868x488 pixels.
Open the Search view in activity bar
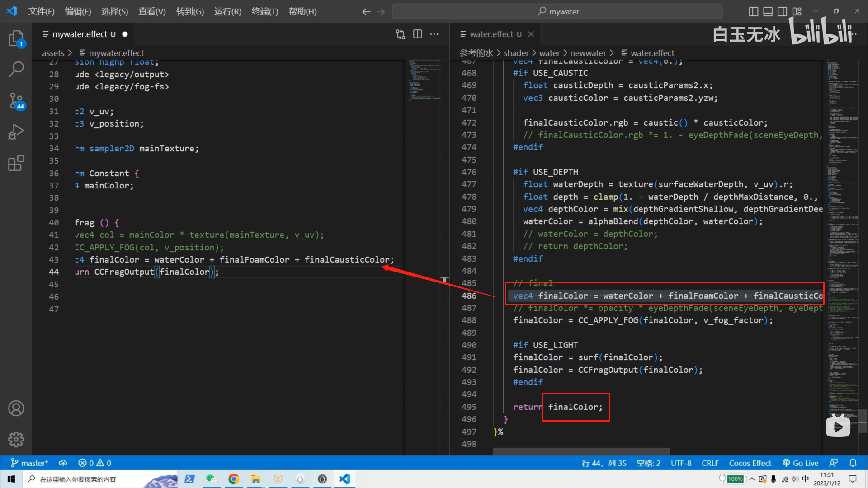(16, 69)
